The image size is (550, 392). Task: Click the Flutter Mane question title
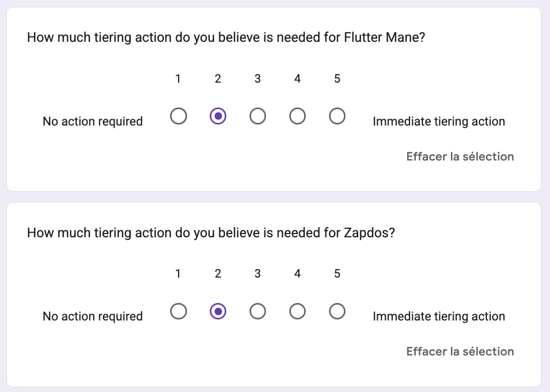coord(226,37)
